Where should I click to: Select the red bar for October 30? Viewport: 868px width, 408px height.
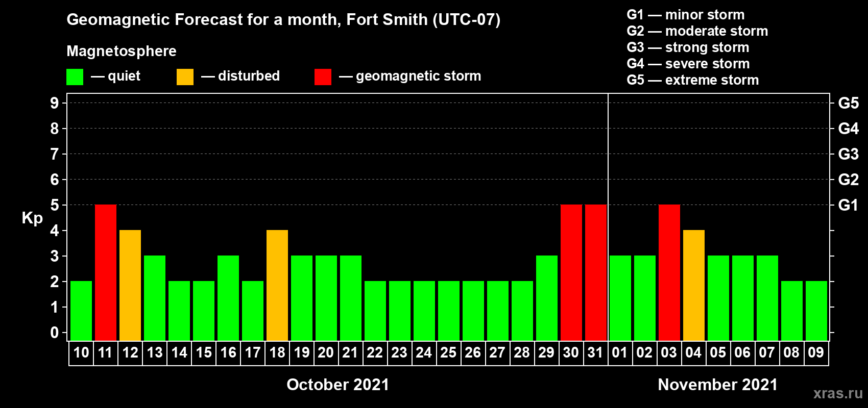click(571, 273)
